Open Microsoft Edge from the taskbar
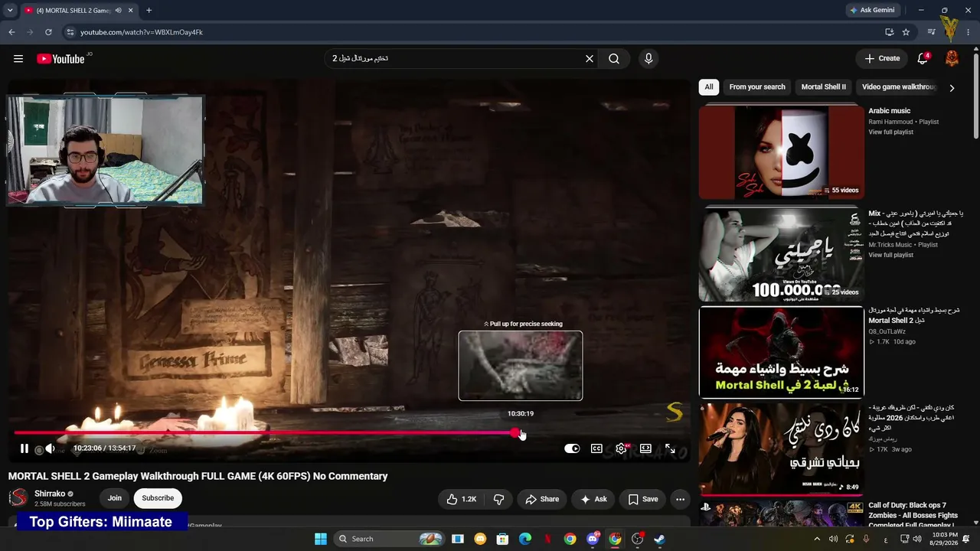980x551 pixels. [x=525, y=539]
